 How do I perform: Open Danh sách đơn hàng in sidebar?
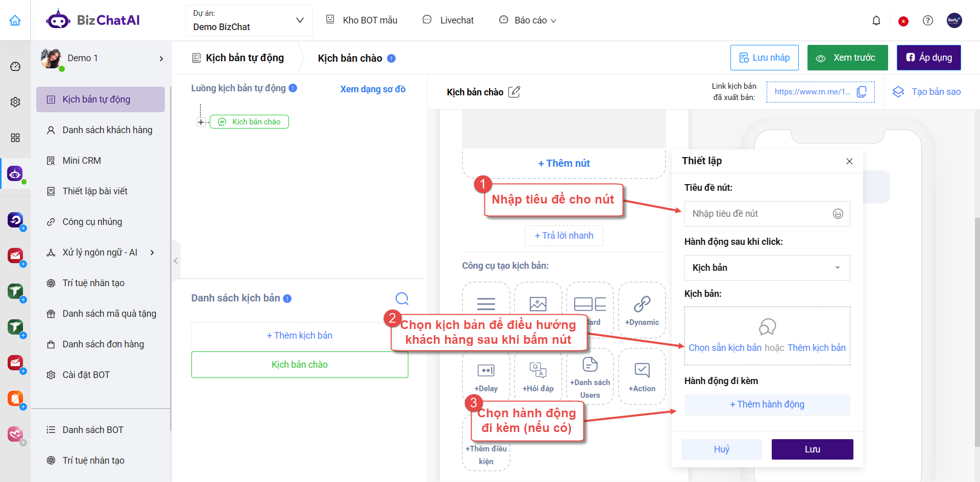101,344
